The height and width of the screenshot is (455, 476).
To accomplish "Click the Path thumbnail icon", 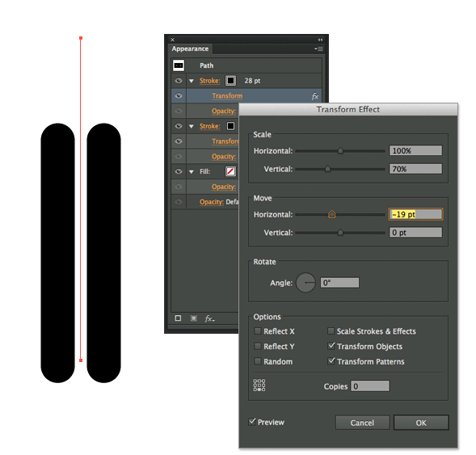I will point(179,65).
